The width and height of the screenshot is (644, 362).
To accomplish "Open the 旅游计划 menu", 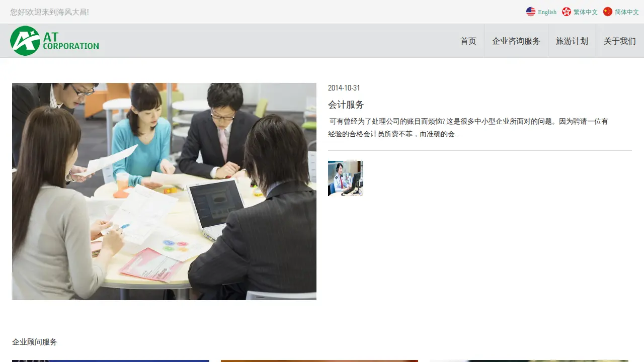I will click(572, 41).
